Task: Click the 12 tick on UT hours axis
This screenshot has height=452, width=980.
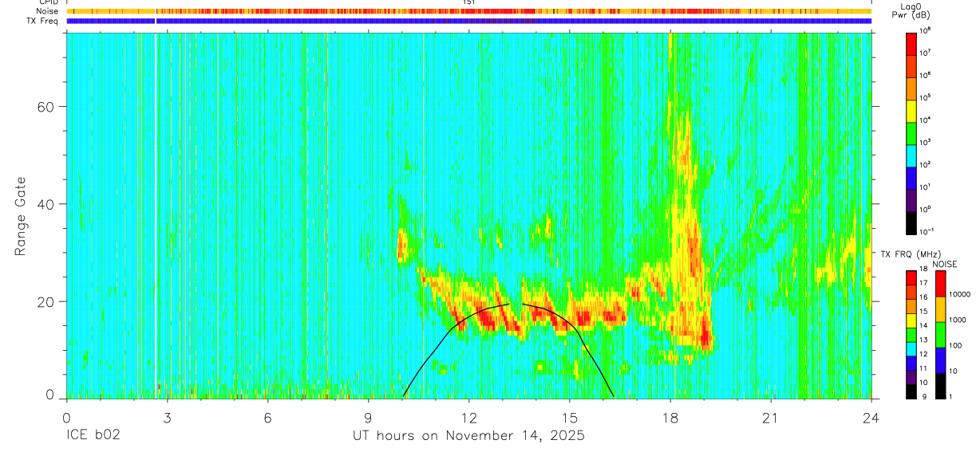Action: (x=469, y=418)
